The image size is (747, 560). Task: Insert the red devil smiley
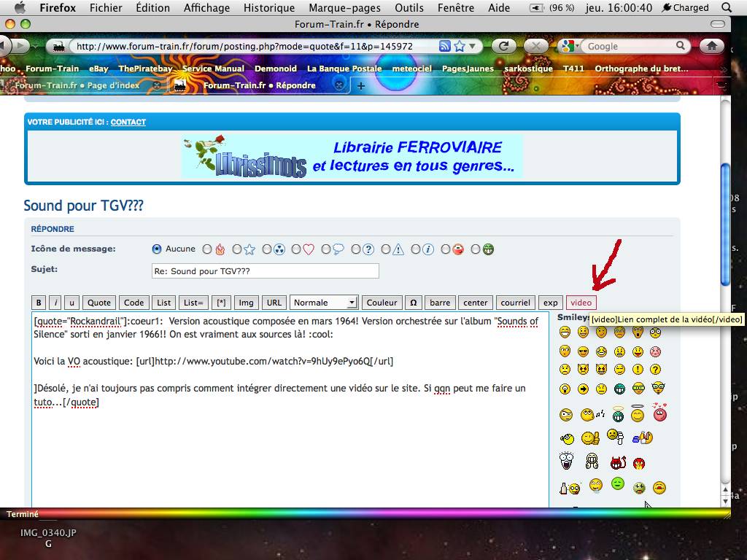(x=618, y=462)
